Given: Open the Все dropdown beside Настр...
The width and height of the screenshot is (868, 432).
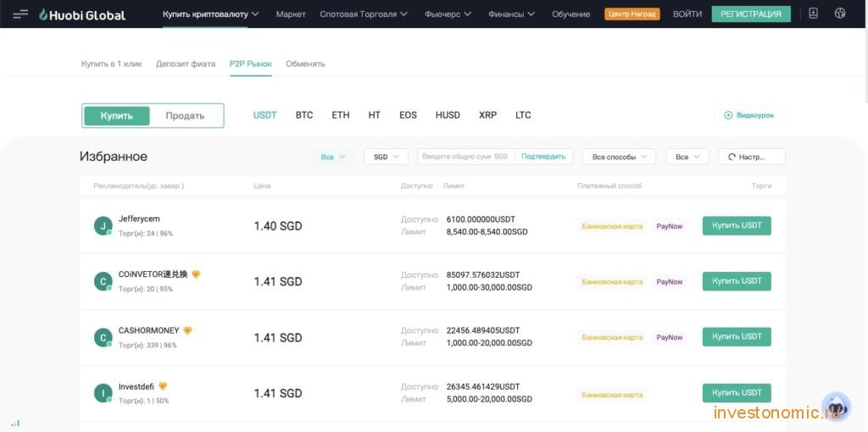Looking at the screenshot, I should point(687,157).
